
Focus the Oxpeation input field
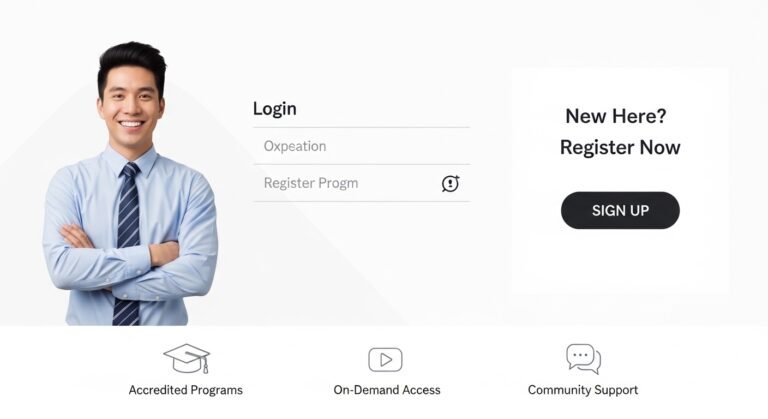click(361, 146)
